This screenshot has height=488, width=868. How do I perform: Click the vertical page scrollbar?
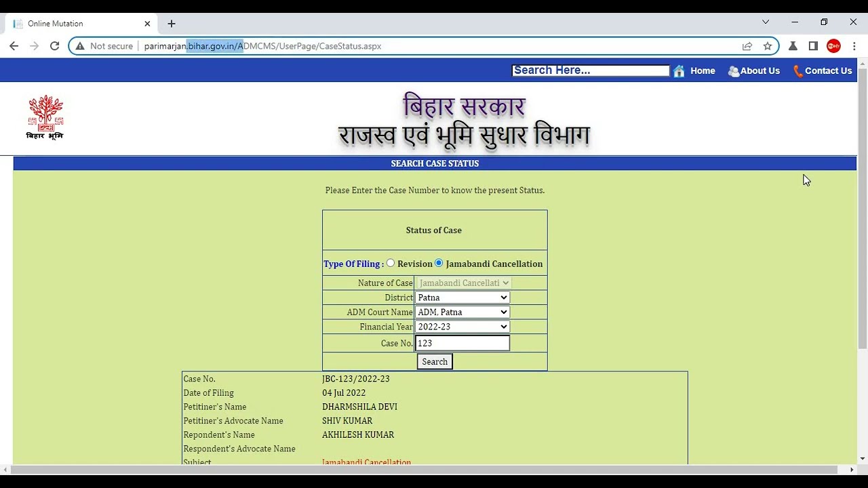863,207
